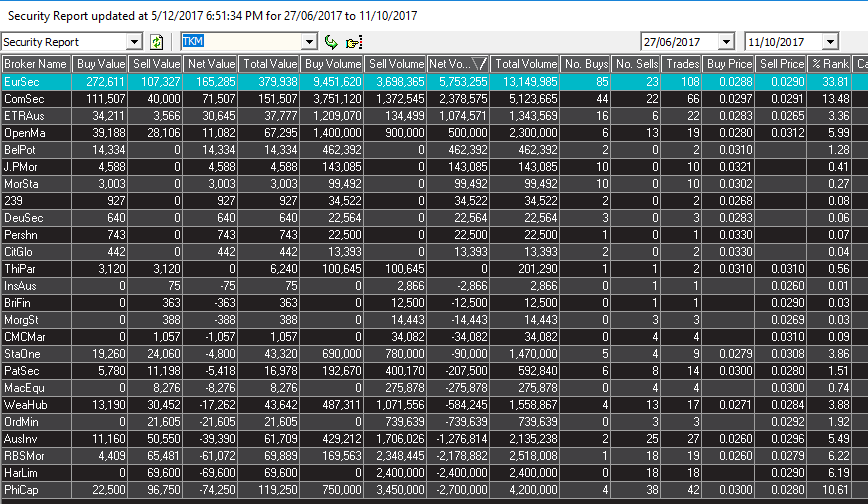Click RBSMor sell volume 2,348,445
The height and width of the screenshot is (504, 868).
[400, 456]
